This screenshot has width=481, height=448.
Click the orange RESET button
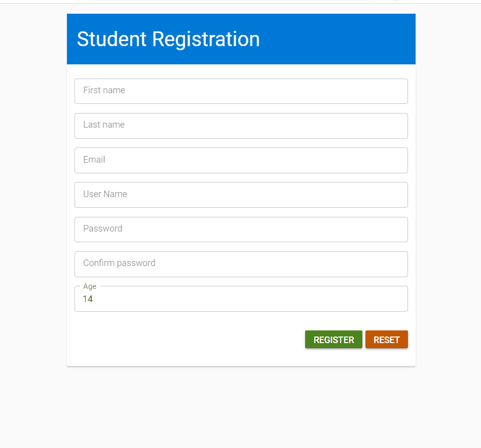click(386, 340)
